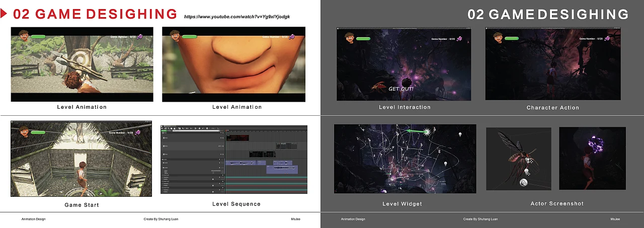Open the mosquito actor screenshot

coord(518,159)
